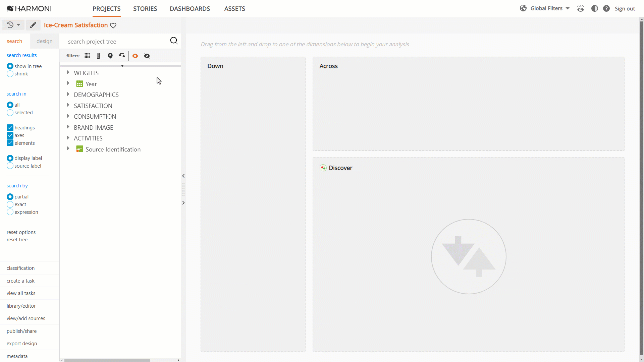
Task: Click 'reset options' link
Action: (x=21, y=232)
